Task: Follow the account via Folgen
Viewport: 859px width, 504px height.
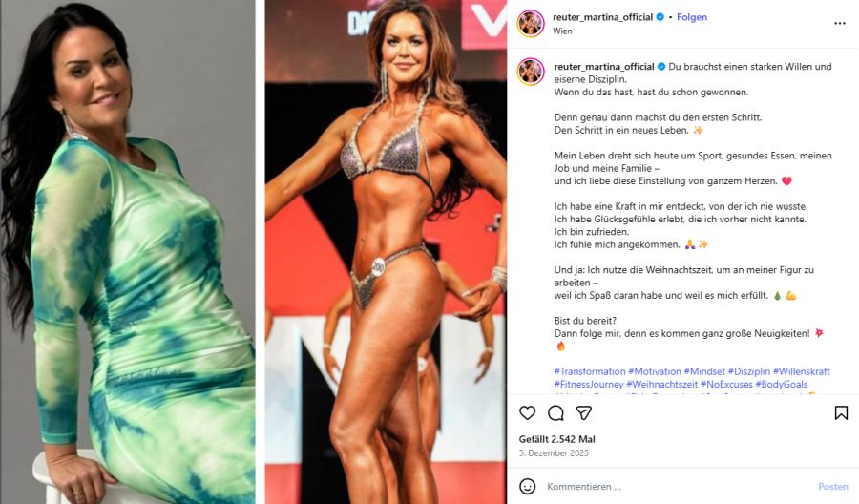Action: (x=692, y=17)
